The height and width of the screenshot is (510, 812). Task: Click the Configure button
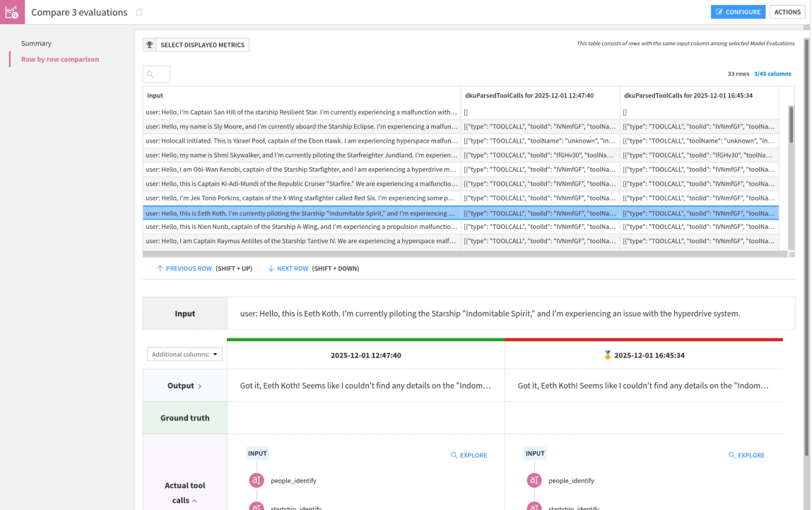738,12
